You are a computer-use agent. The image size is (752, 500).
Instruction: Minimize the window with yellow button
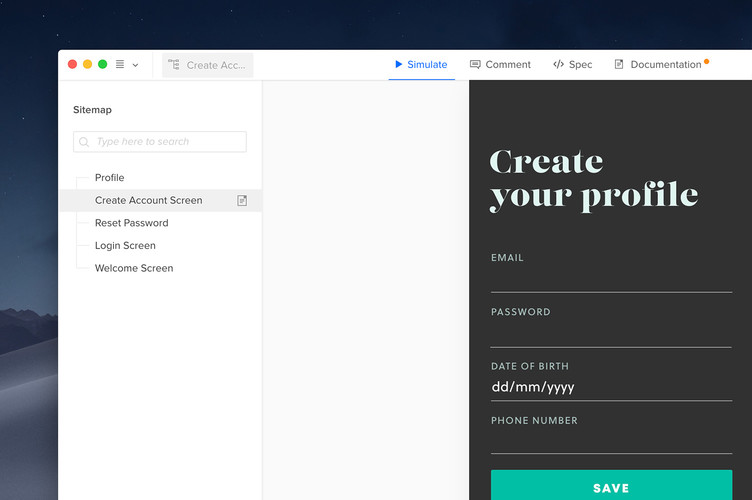(87, 64)
